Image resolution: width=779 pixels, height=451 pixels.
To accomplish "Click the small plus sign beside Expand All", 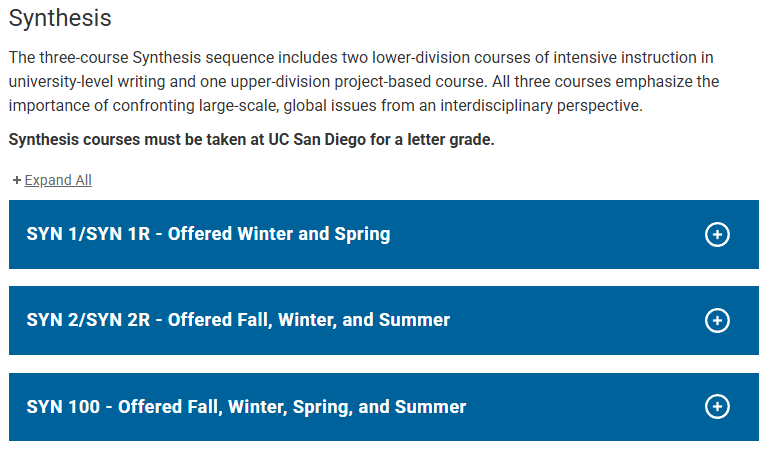I will point(17,180).
